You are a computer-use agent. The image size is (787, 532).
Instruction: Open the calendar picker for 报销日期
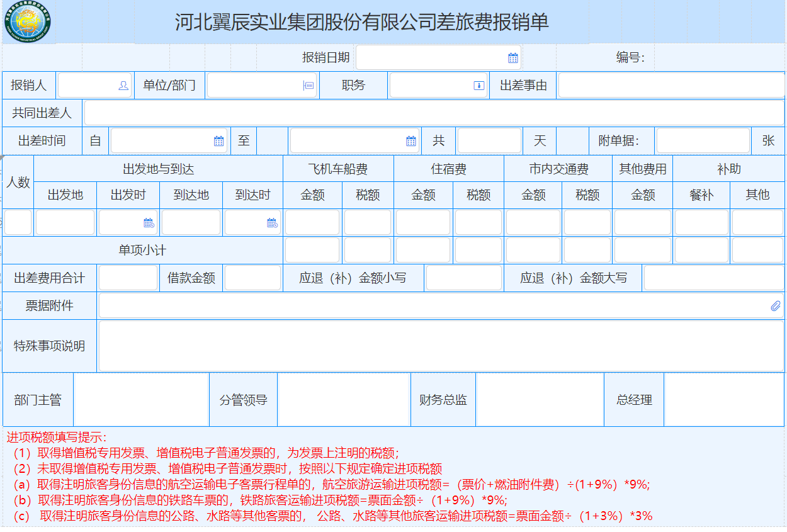click(x=513, y=58)
